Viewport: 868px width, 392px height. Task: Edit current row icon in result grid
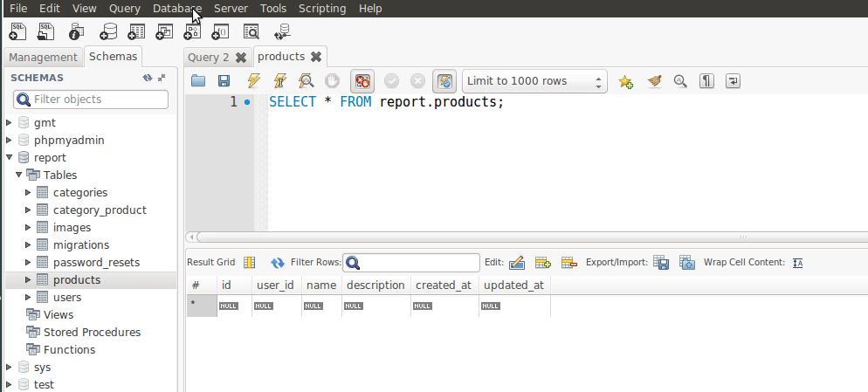pos(516,263)
